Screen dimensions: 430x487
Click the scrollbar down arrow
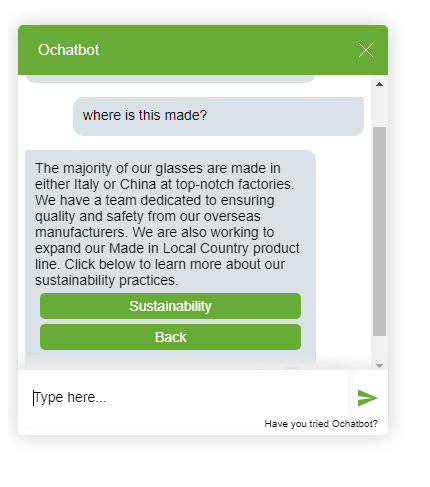click(379, 366)
